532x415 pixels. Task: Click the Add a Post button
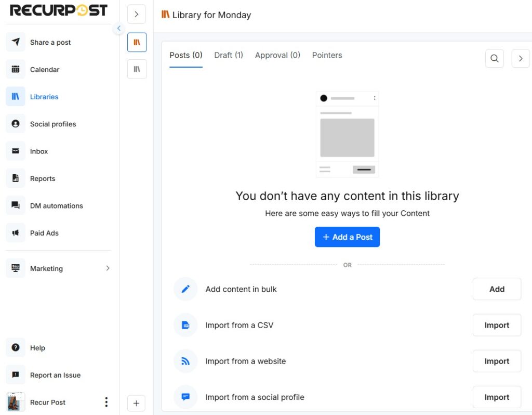(x=347, y=237)
